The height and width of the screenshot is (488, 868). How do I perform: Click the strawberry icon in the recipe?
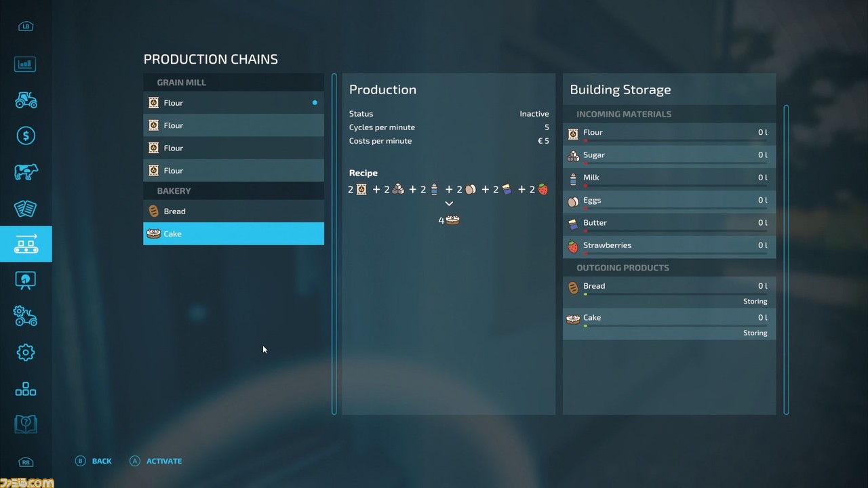[x=542, y=190]
